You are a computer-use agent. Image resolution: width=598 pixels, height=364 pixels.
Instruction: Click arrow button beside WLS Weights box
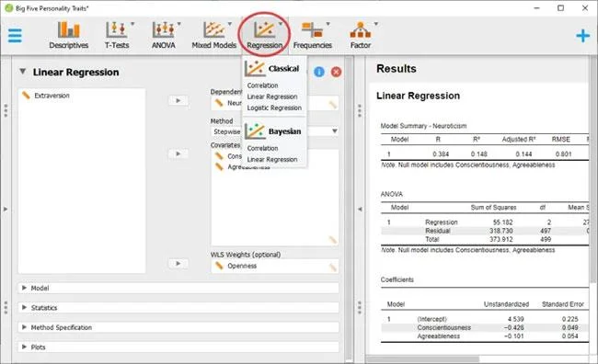pos(178,264)
